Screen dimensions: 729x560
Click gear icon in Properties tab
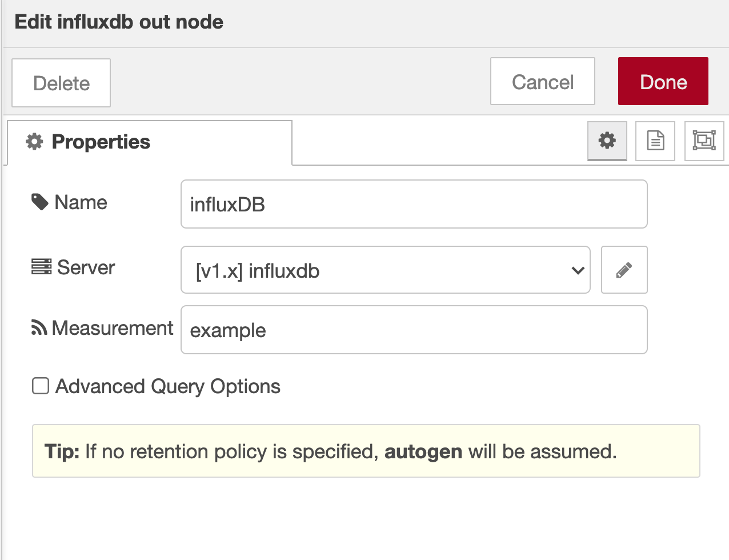click(34, 142)
